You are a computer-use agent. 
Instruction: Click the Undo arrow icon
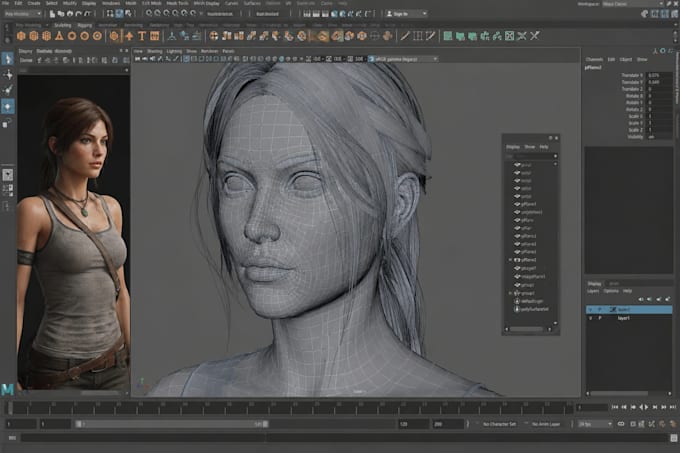tap(78, 14)
